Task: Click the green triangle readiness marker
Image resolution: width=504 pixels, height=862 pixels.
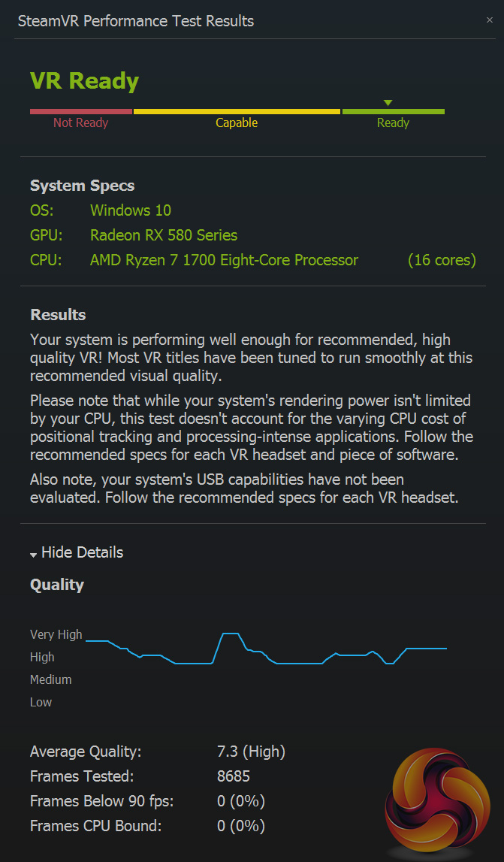Action: (388, 103)
